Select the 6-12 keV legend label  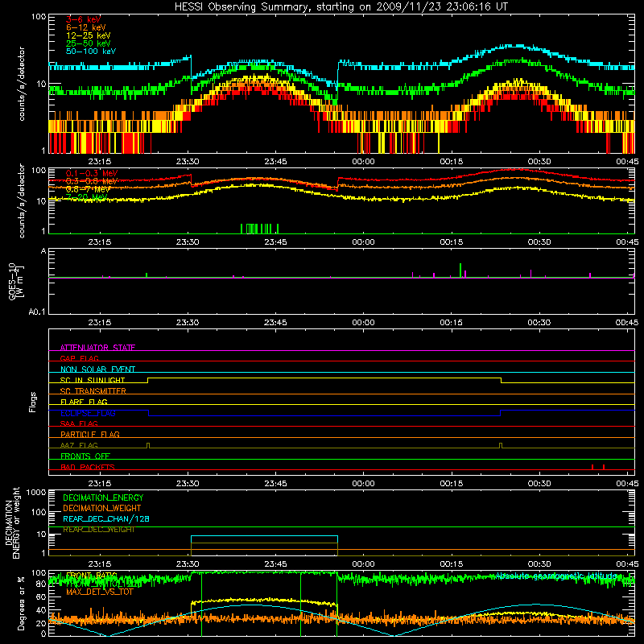(x=86, y=27)
